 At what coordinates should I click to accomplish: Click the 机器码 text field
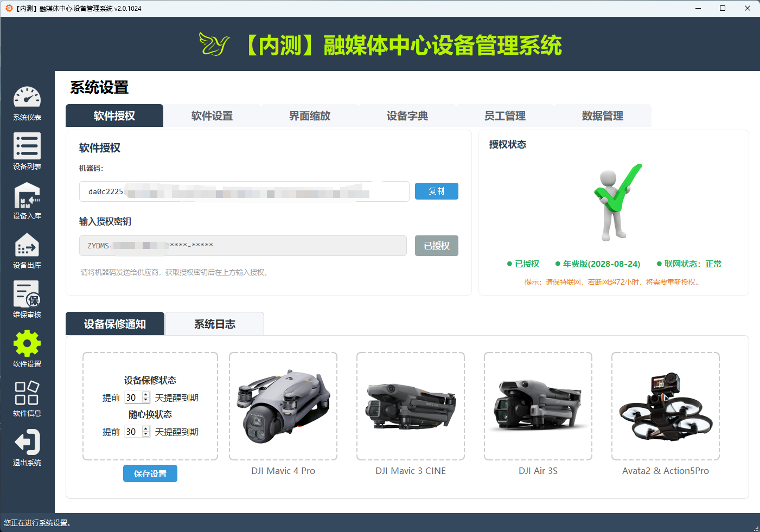[x=244, y=191]
